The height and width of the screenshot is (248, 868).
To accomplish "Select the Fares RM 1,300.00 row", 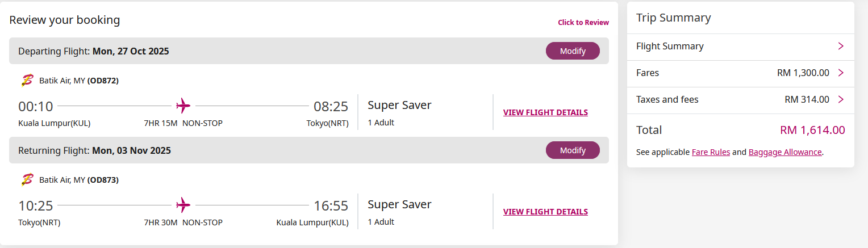I will pos(741,73).
